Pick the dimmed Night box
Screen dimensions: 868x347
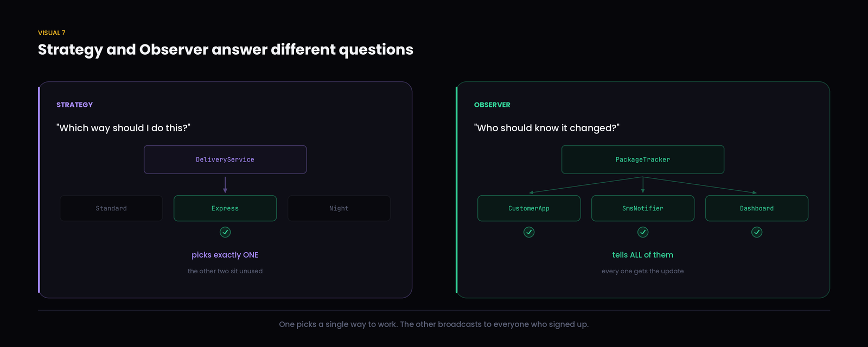tap(339, 208)
